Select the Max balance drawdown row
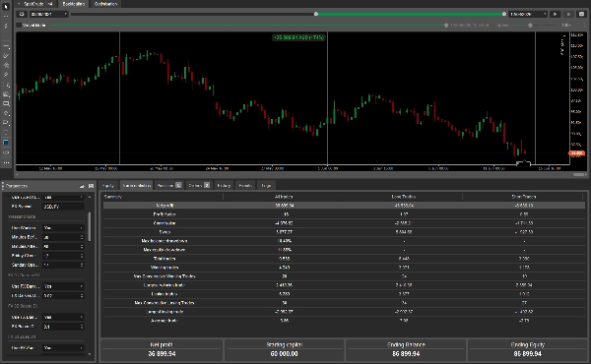The height and width of the screenshot is (364, 591). 344,241
